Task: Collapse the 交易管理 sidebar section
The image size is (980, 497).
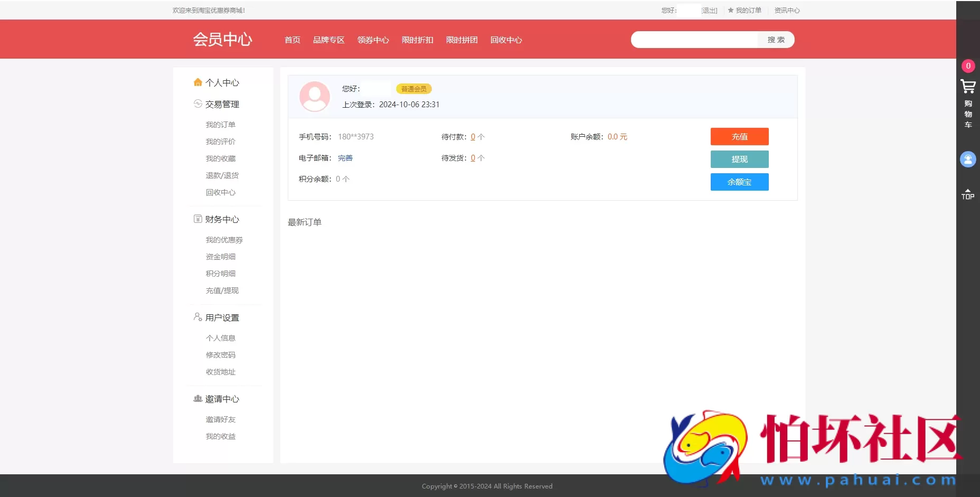Action: pyautogui.click(x=222, y=104)
